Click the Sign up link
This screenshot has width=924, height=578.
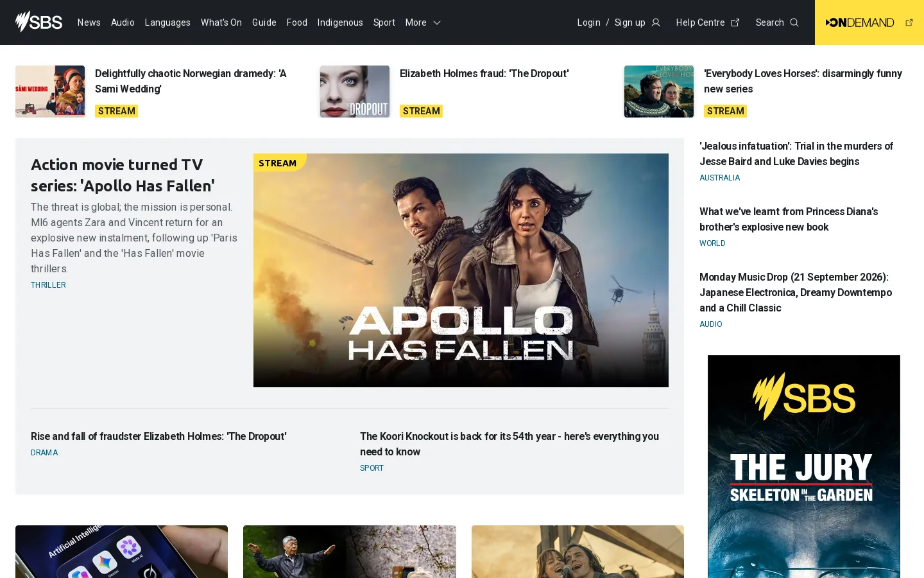coord(630,22)
